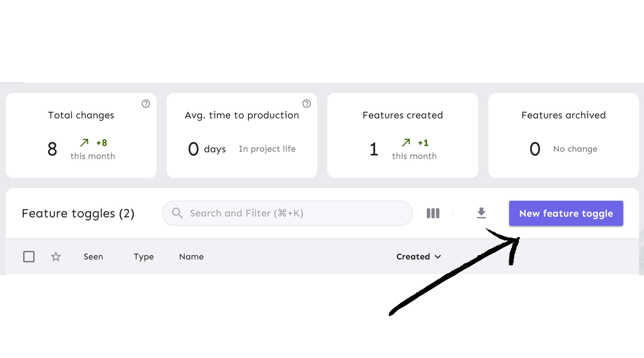Select the Name column header

(191, 257)
